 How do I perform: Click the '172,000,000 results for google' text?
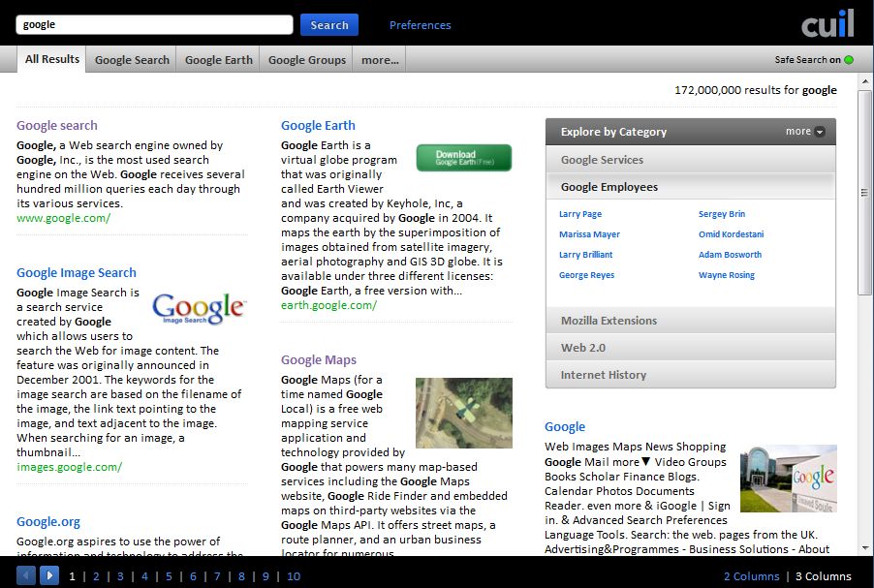point(755,90)
